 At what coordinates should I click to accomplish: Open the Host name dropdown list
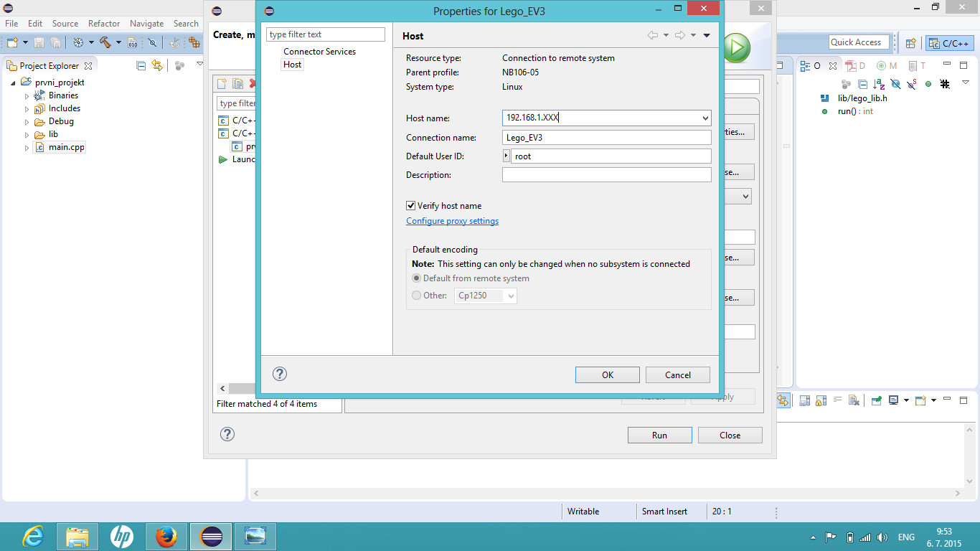(x=705, y=118)
